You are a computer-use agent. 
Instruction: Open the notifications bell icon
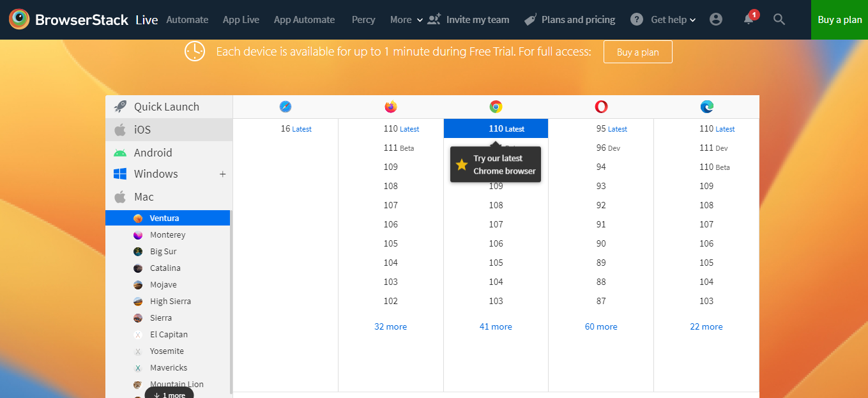749,19
